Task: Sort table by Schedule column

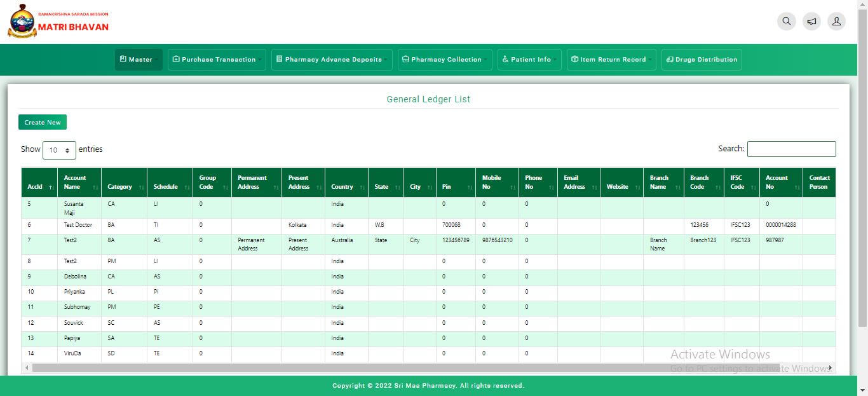Action: tap(170, 182)
